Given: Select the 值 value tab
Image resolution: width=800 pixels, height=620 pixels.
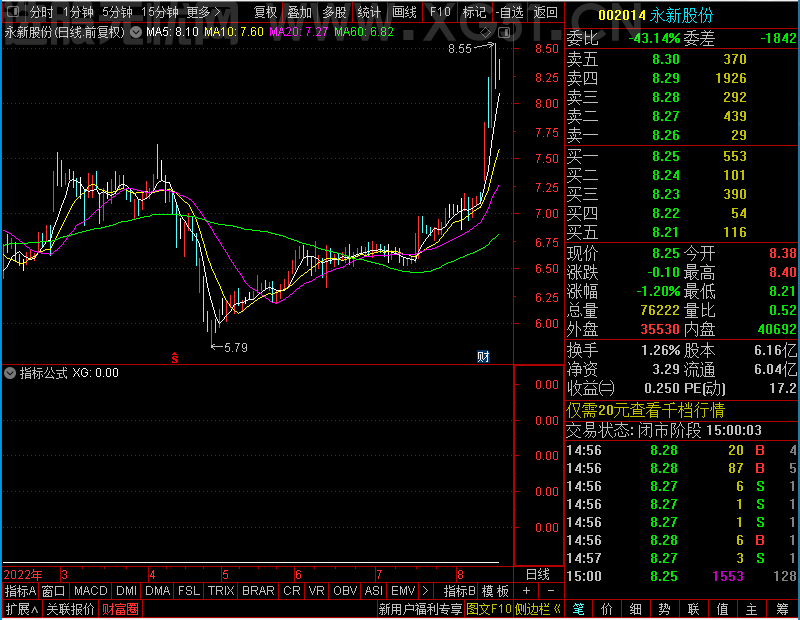Looking at the screenshot, I should (x=722, y=609).
